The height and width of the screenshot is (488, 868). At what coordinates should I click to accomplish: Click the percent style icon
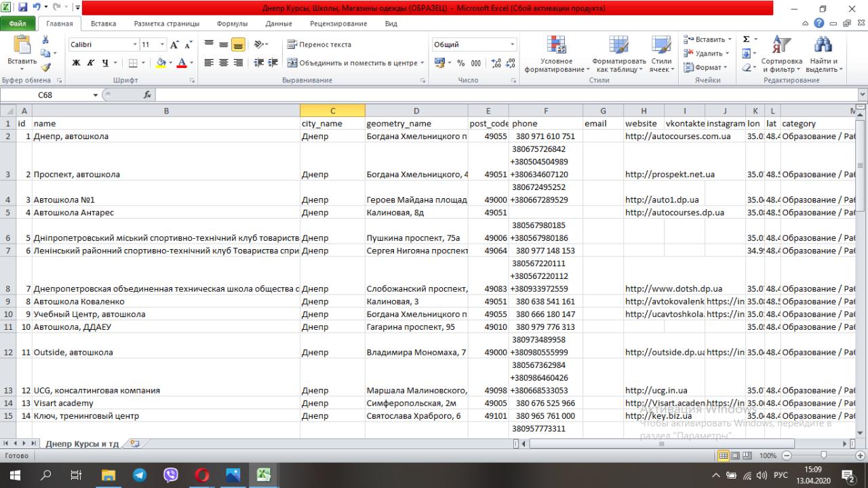coord(461,63)
